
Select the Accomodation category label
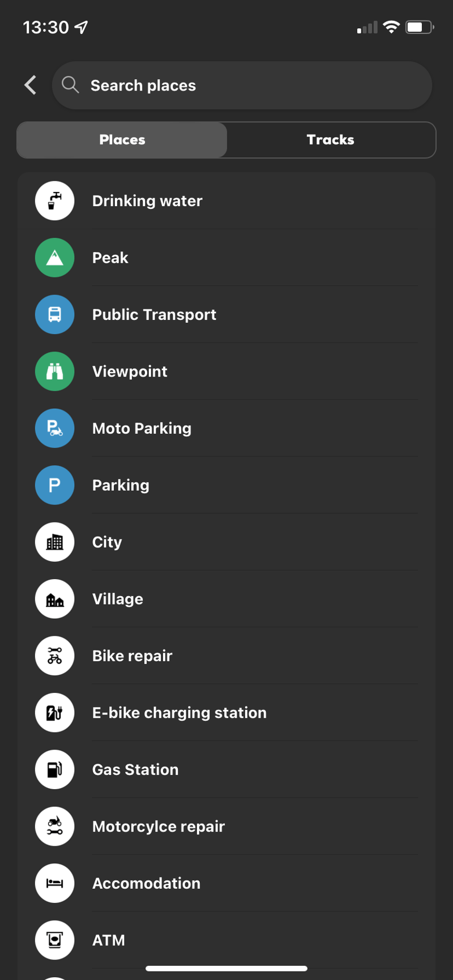click(x=146, y=883)
